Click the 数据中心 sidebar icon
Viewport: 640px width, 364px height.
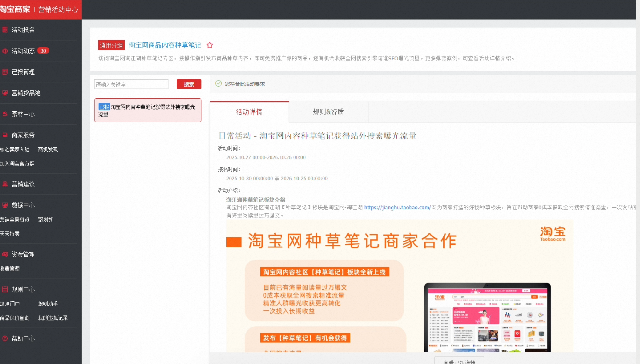[x=5, y=205]
